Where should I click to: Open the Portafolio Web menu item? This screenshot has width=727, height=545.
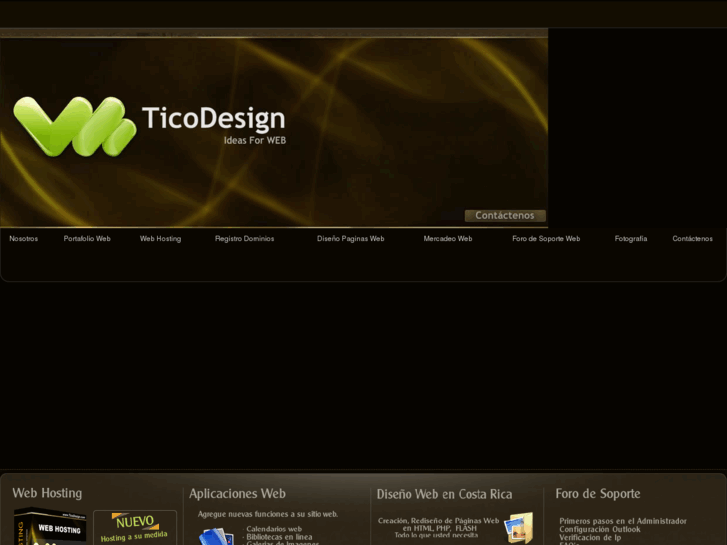pos(87,239)
